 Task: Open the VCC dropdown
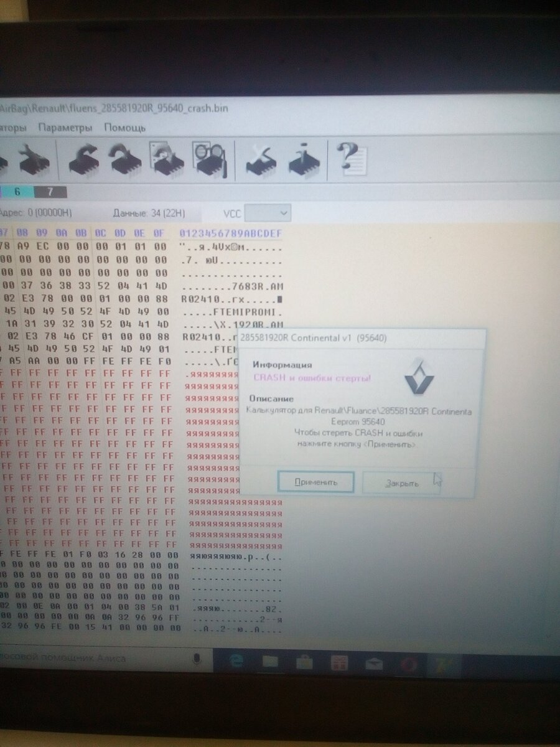268,214
